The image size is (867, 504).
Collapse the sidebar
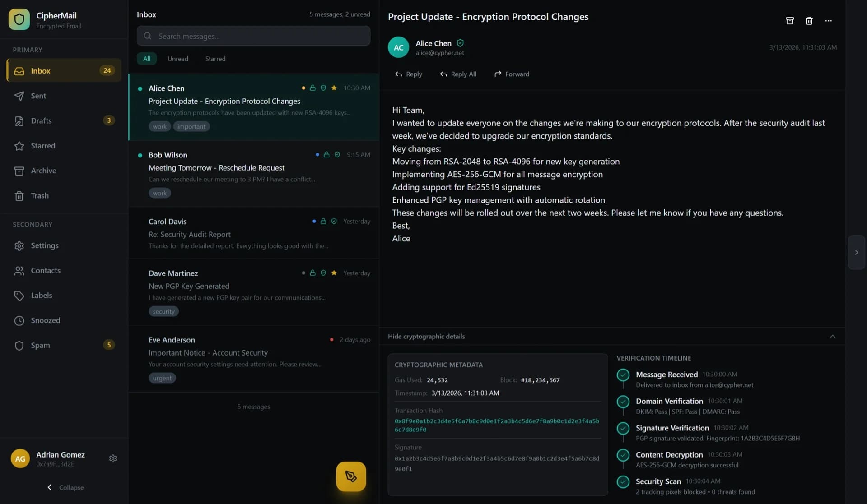65,487
